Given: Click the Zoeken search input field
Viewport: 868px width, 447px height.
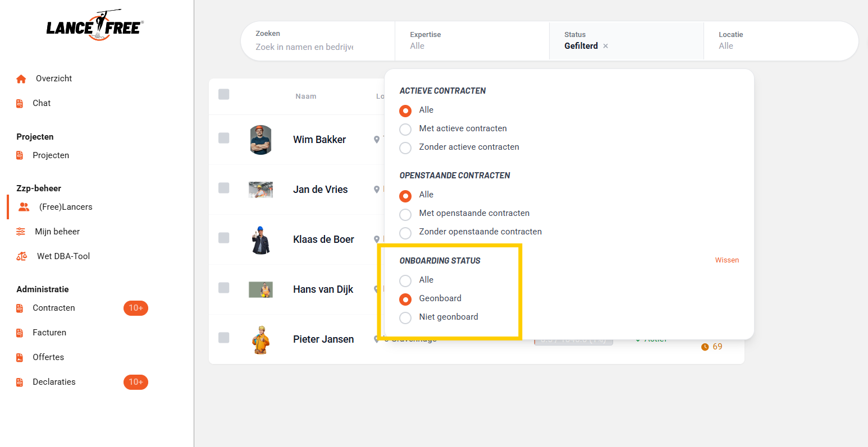Looking at the screenshot, I should 304,47.
